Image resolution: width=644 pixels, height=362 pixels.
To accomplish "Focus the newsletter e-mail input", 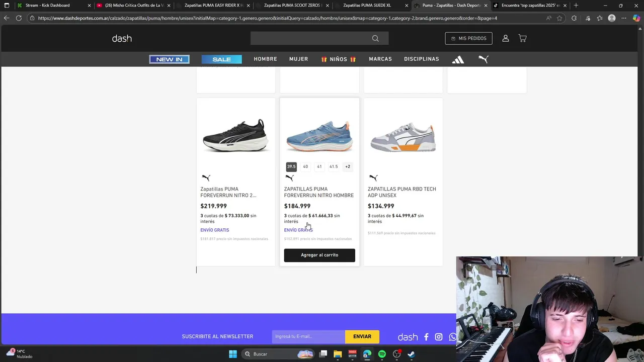I will (x=308, y=336).
